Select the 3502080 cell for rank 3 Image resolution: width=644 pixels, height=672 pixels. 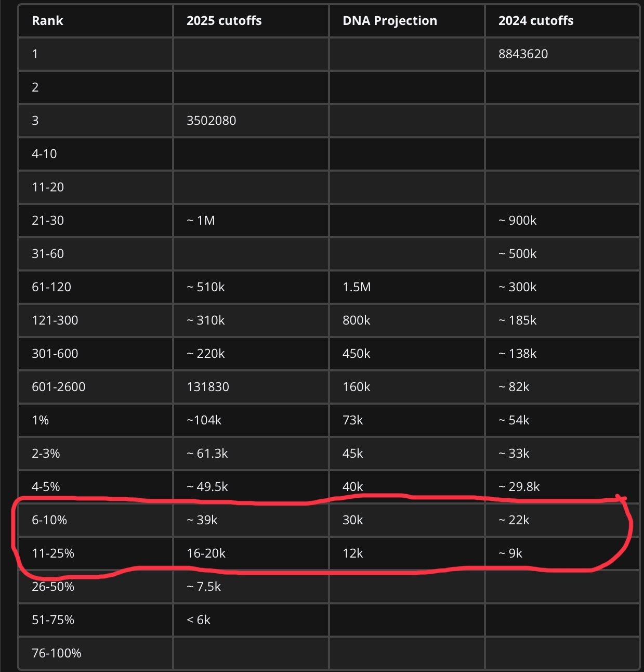251,121
